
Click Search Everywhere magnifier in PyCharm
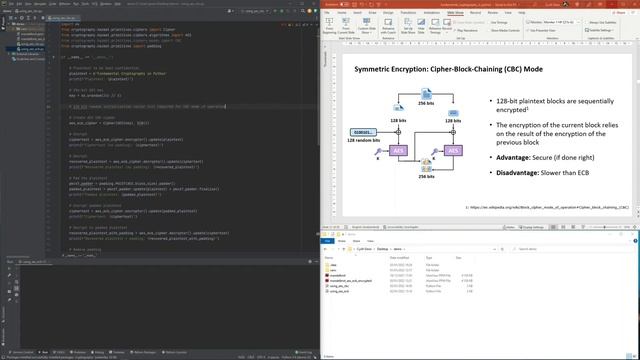pos(302,11)
